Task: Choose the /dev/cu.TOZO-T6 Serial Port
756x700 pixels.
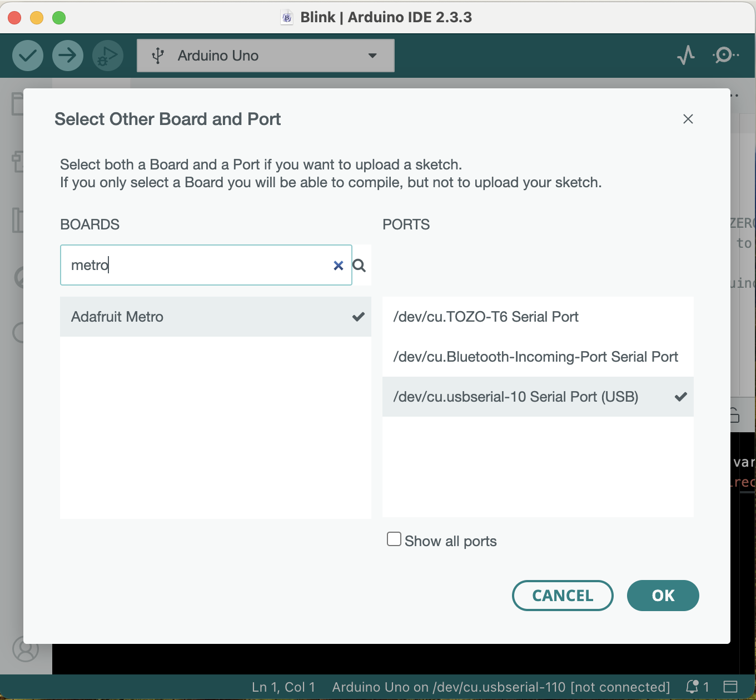Action: [538, 317]
